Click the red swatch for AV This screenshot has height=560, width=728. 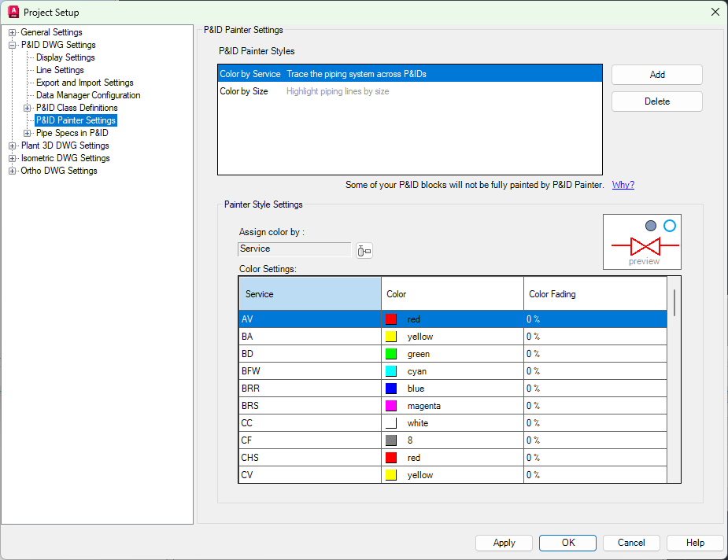coord(391,319)
